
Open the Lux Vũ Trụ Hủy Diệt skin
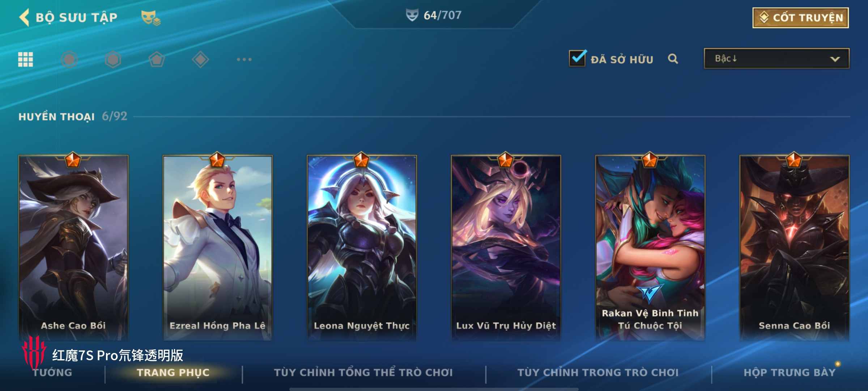[x=506, y=247]
